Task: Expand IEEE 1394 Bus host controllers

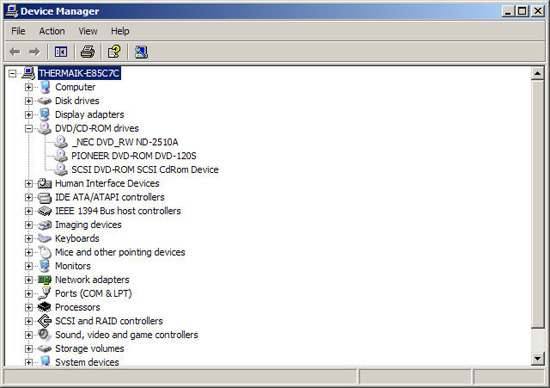Action: pyautogui.click(x=29, y=211)
